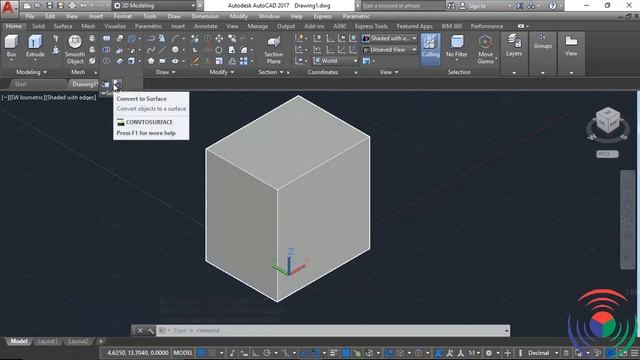
Task: Click Shaded with edges viewport label
Action: (70, 98)
